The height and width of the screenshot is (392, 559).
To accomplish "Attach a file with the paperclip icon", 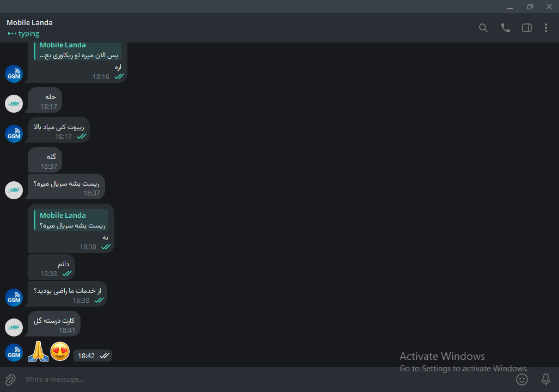I will (11, 379).
